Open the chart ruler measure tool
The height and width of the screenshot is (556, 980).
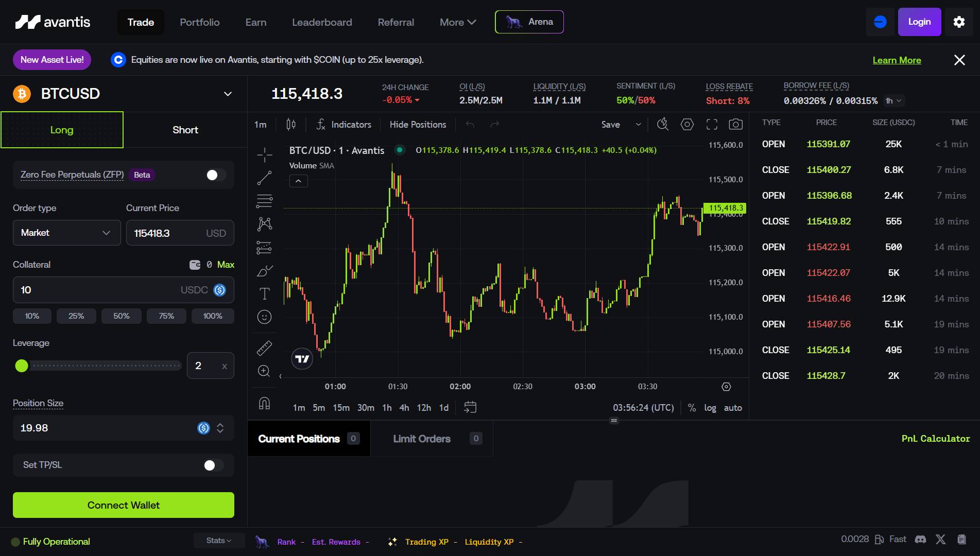click(264, 349)
